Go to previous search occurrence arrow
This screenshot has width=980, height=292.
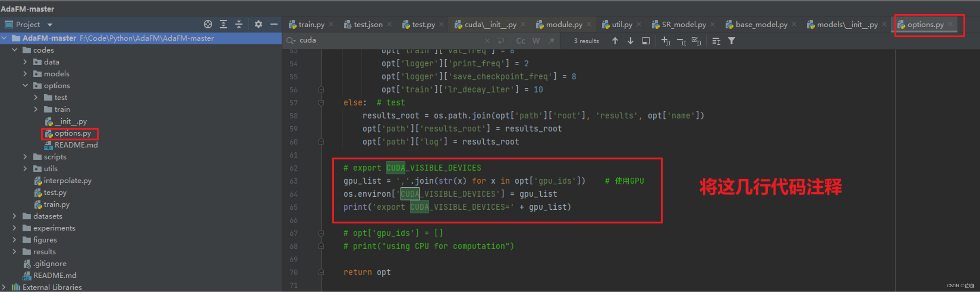point(615,41)
